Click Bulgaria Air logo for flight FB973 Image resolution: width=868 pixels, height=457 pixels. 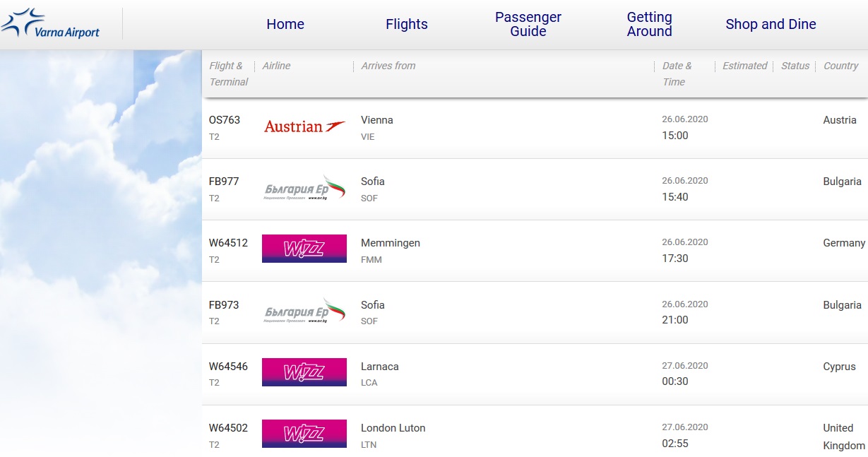304,311
